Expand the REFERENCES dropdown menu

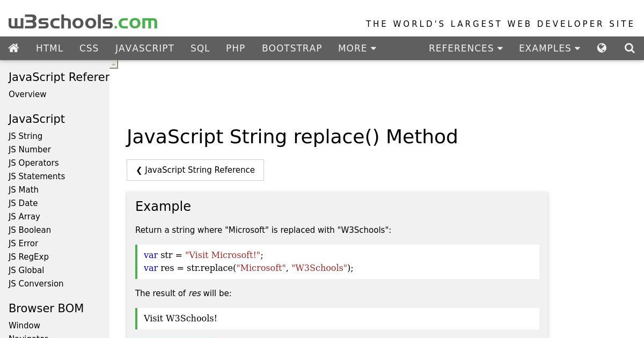click(x=466, y=48)
